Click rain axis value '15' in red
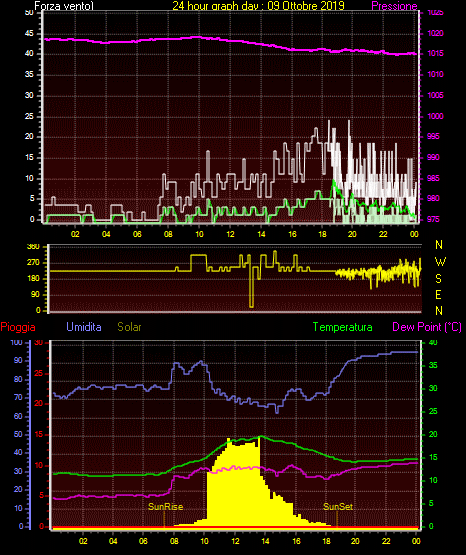The image size is (466, 555). [39, 434]
